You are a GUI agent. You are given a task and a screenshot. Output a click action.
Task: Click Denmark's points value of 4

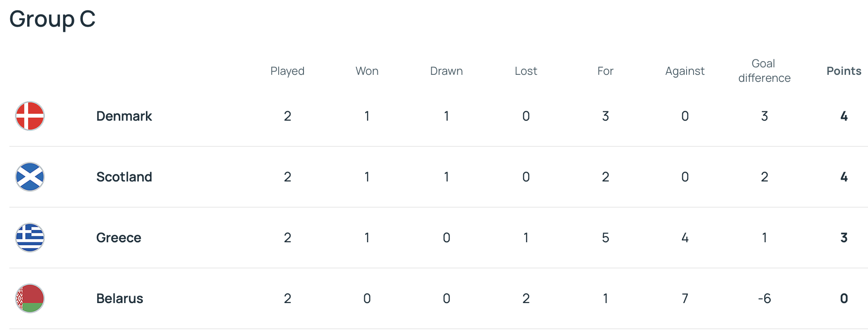pos(844,116)
